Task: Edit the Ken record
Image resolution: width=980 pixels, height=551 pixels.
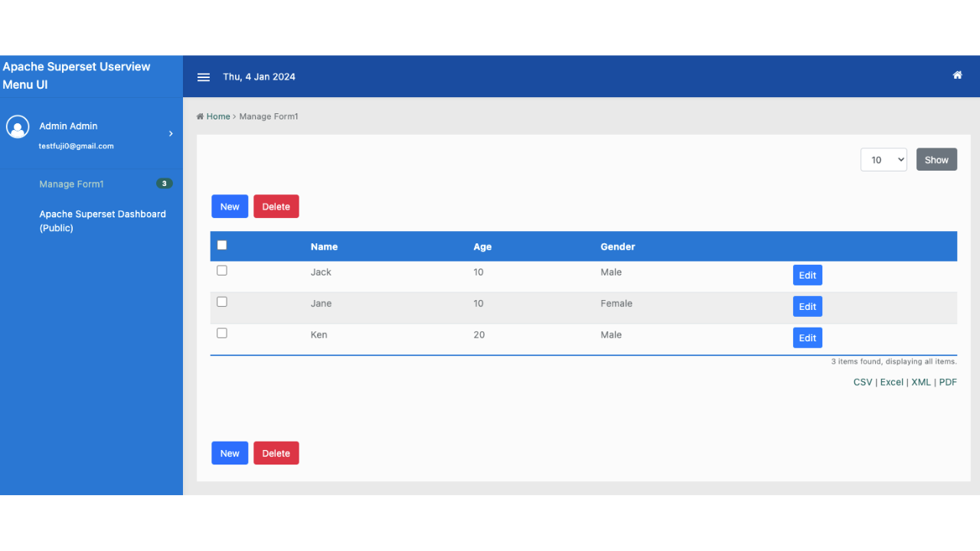Action: coord(807,338)
